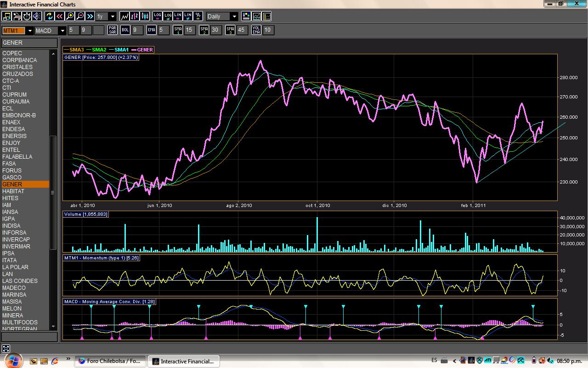Toggle the SMA 1 moving average
Image resolution: width=588 pixels, height=368 pixels.
point(178,30)
